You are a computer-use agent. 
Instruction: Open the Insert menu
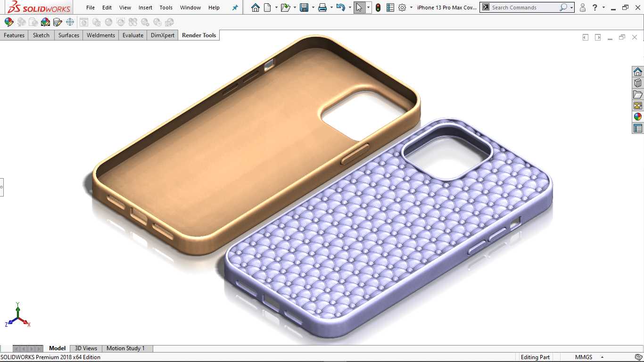145,8
